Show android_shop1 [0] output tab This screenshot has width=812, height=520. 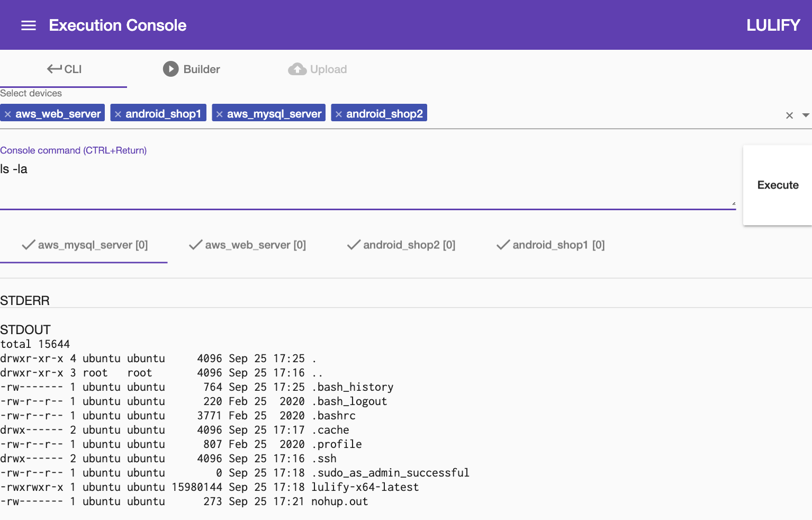pyautogui.click(x=551, y=245)
